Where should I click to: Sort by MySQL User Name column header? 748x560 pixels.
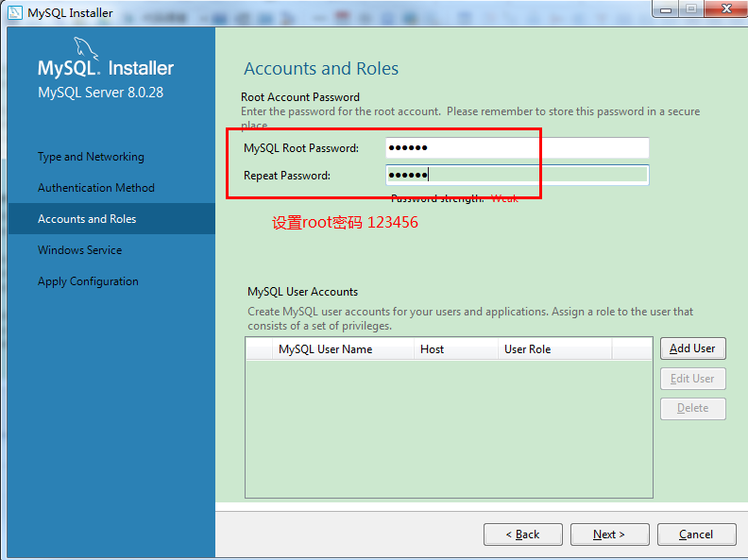click(x=343, y=349)
